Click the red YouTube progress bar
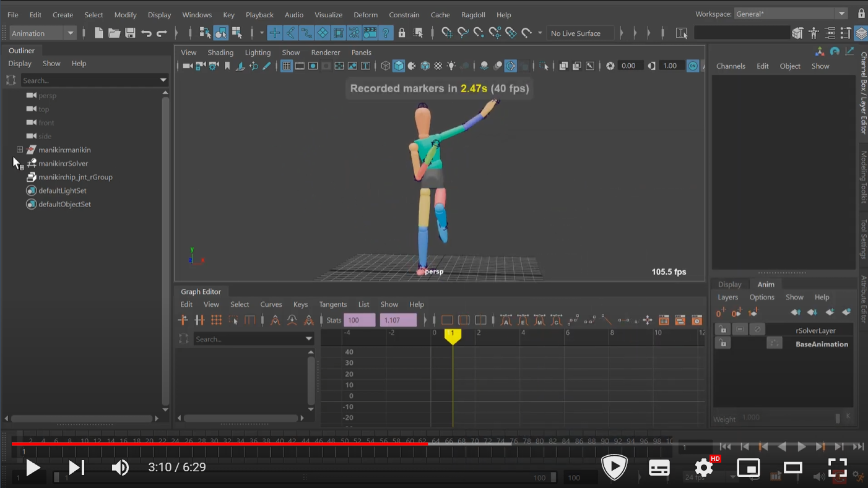The height and width of the screenshot is (488, 868). tap(217, 443)
